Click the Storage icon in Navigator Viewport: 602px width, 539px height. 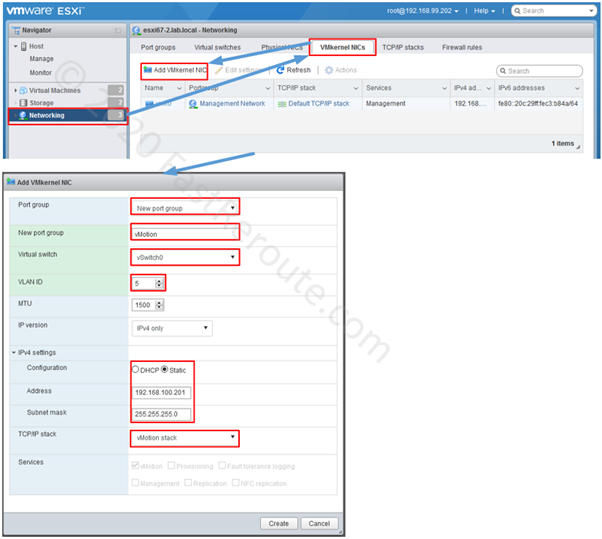(23, 103)
